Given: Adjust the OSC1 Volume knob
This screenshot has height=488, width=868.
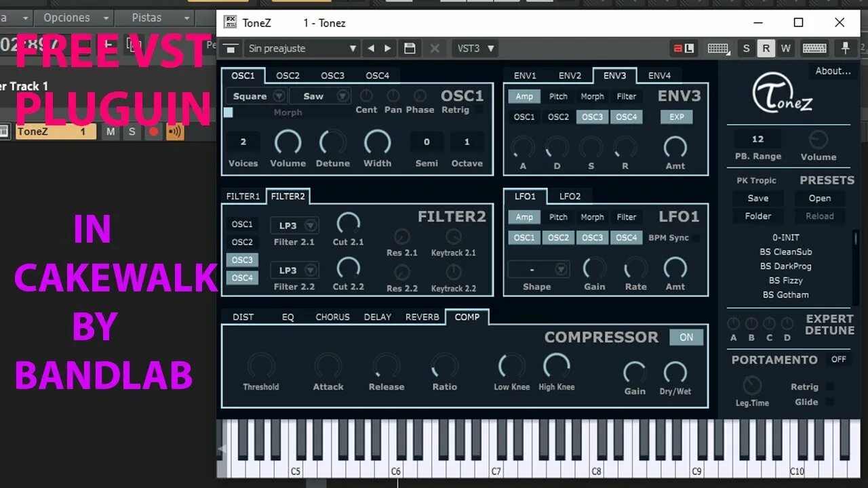Looking at the screenshot, I should [x=288, y=142].
